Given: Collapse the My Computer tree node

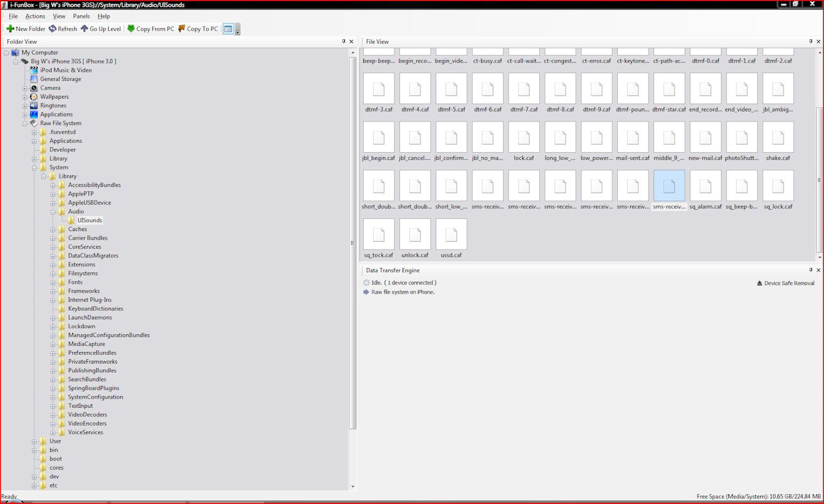Looking at the screenshot, I should (6, 53).
